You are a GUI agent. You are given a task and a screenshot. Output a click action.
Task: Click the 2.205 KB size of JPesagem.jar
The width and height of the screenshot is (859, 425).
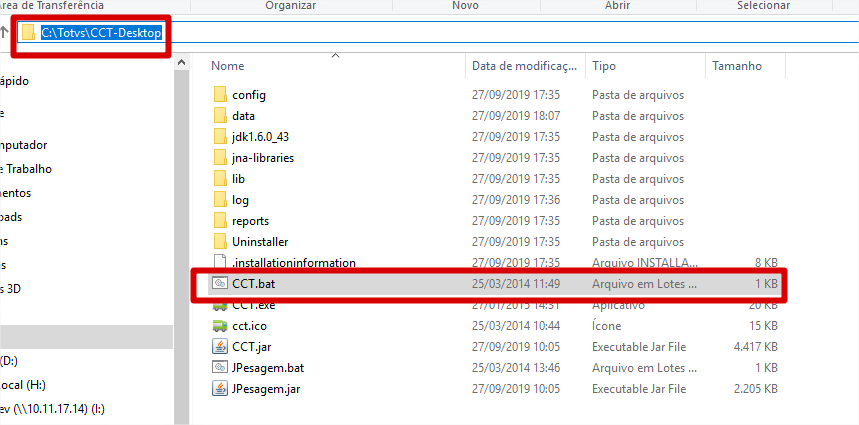[x=756, y=389]
